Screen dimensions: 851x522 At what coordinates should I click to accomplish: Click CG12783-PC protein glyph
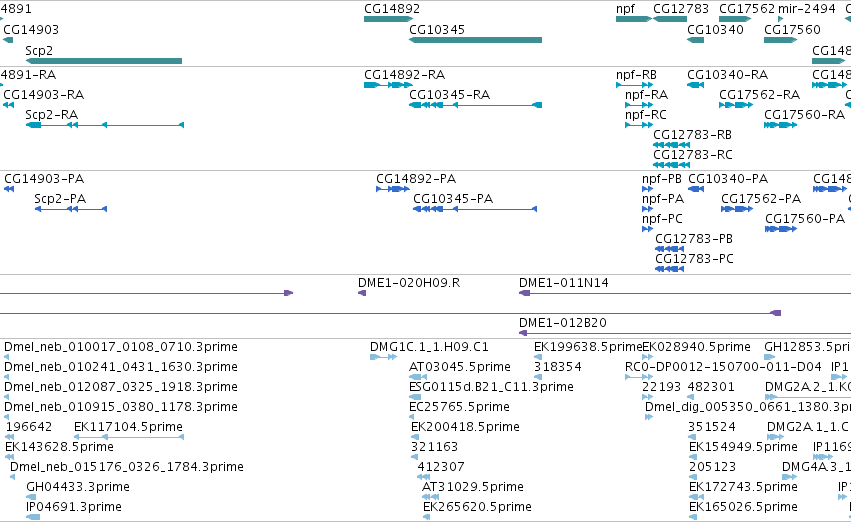point(670,269)
